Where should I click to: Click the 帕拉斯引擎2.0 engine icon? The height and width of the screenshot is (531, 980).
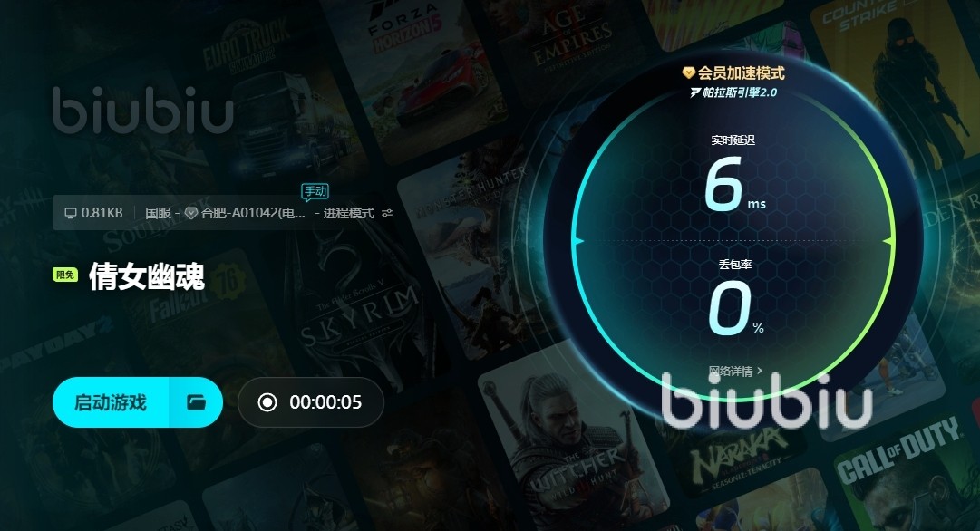tap(695, 92)
